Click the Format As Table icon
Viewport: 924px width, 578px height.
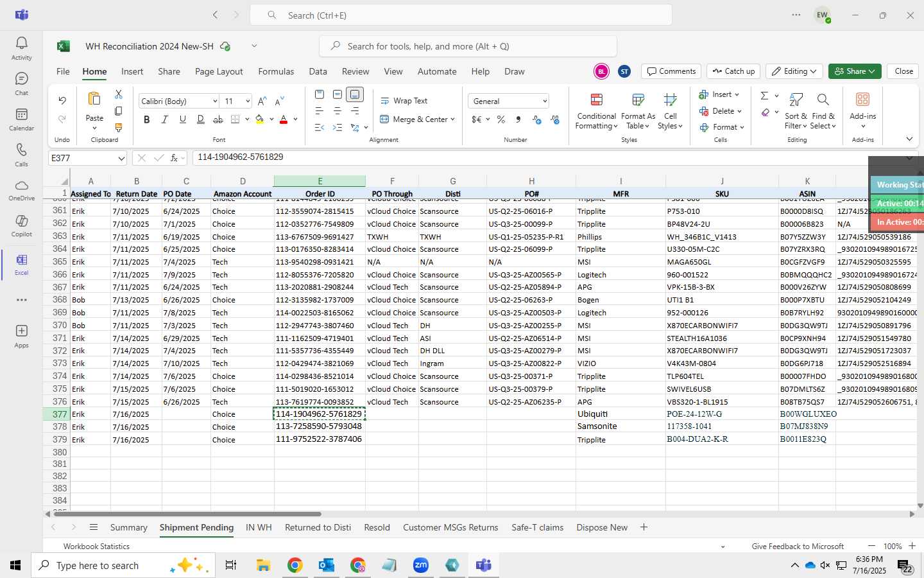click(x=638, y=100)
